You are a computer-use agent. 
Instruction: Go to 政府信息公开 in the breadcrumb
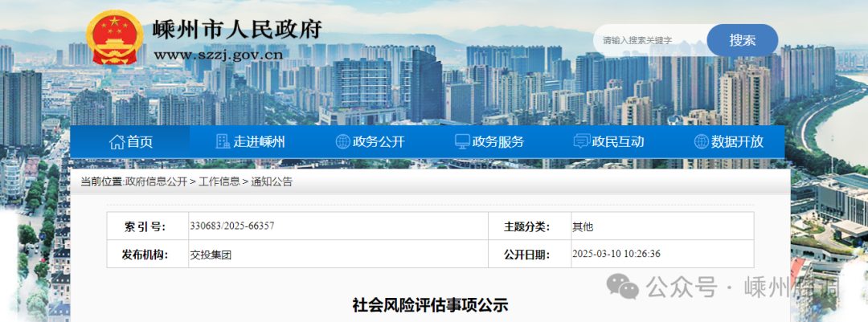(x=156, y=181)
